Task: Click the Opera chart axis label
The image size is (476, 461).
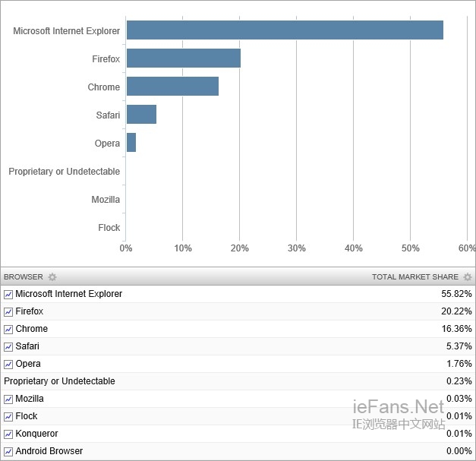Action: point(107,144)
